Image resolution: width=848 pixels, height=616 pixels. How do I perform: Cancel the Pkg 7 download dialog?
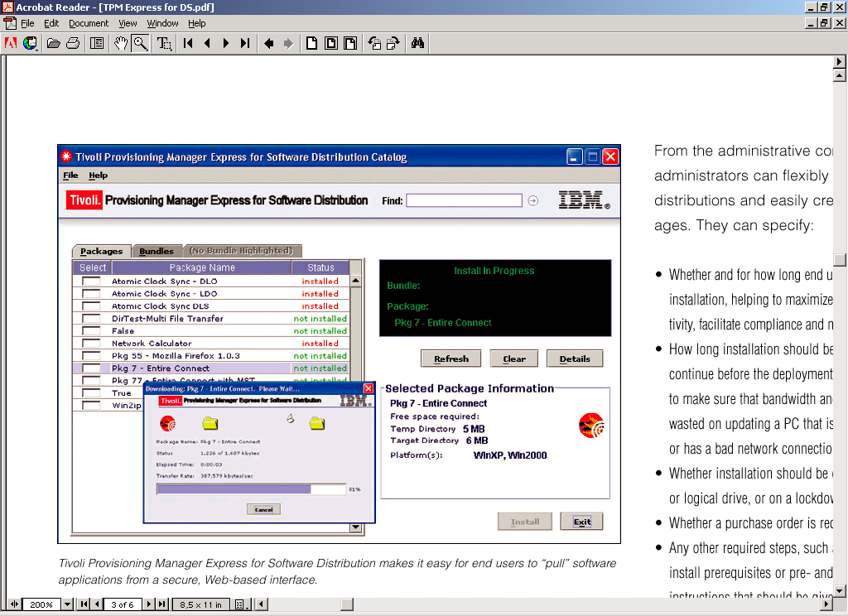(264, 509)
